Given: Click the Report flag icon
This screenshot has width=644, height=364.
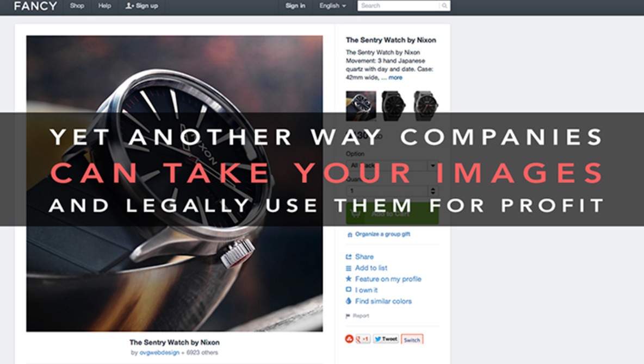Looking at the screenshot, I should click(348, 316).
